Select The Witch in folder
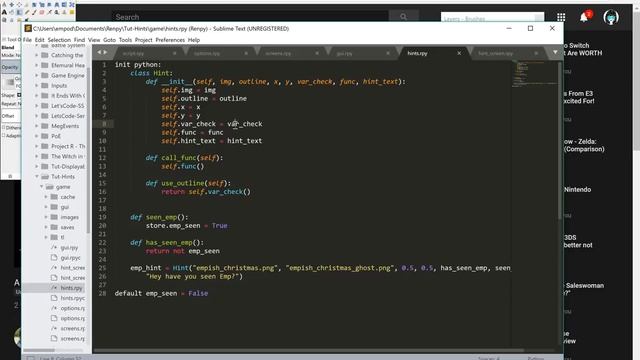This screenshot has width=640, height=360. pyautogui.click(x=67, y=156)
